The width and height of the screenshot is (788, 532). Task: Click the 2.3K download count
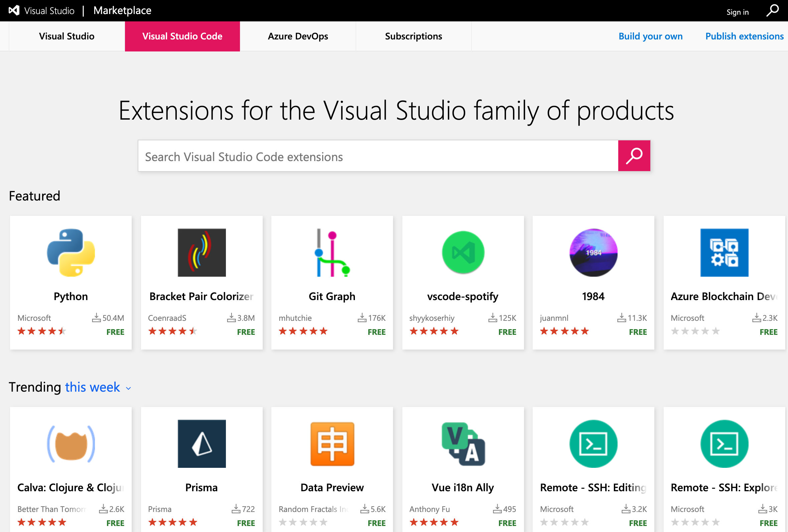pyautogui.click(x=770, y=318)
